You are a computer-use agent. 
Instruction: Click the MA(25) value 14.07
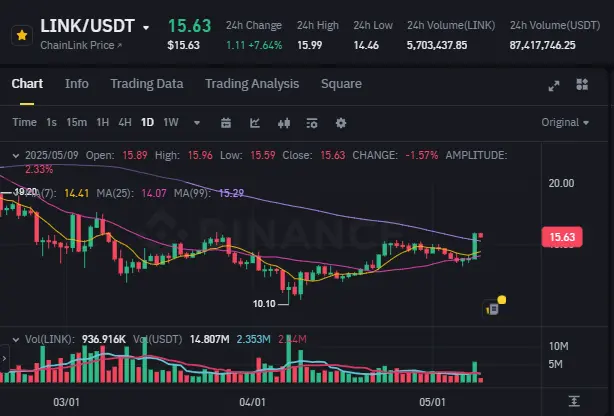point(154,193)
